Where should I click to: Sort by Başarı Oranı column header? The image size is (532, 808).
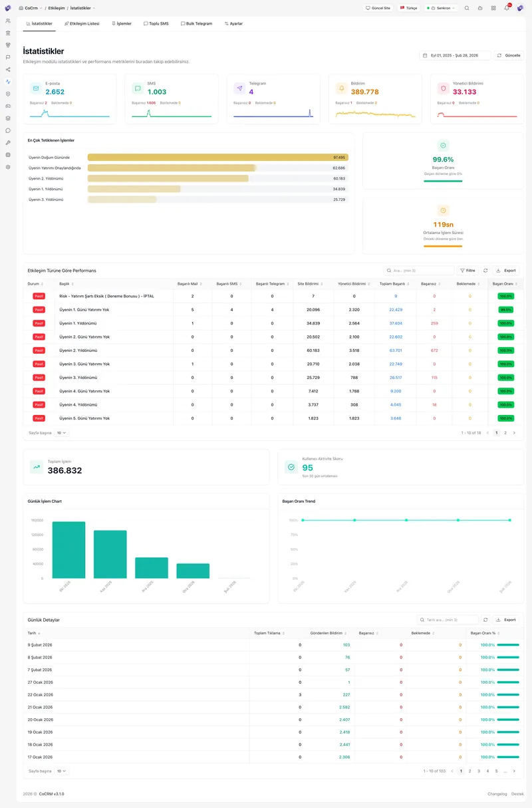tap(505, 283)
